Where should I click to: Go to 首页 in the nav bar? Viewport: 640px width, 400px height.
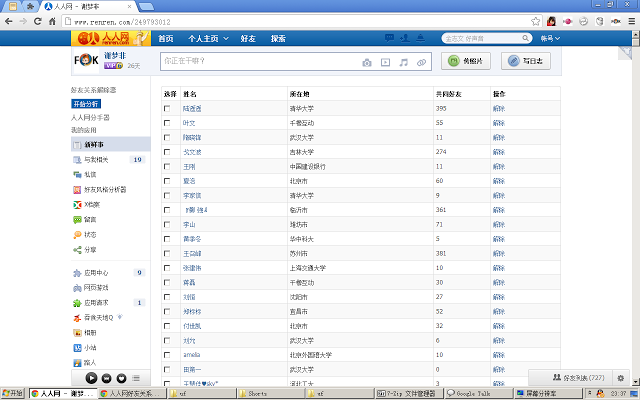coord(166,38)
